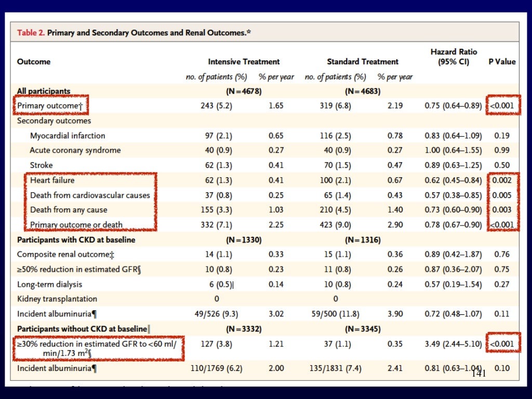Select the 'Death from any cause' row label
Image resolution: width=532 pixels, height=399 pixels.
click(69, 210)
